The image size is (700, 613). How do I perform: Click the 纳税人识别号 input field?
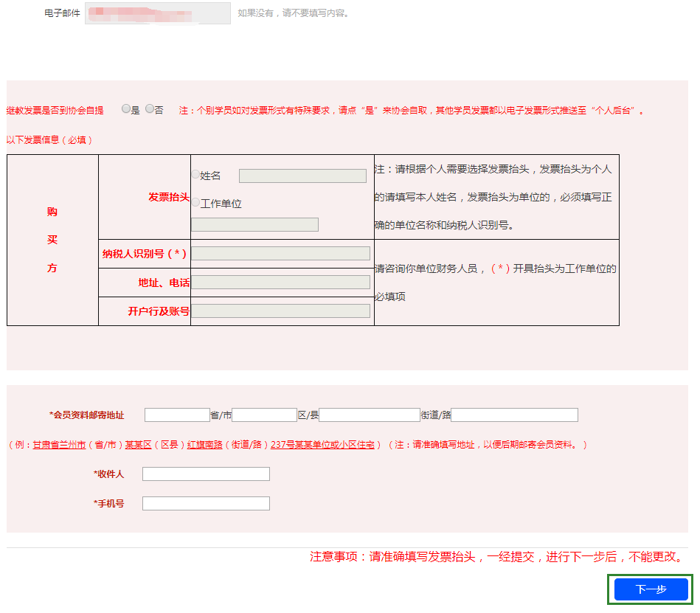281,254
